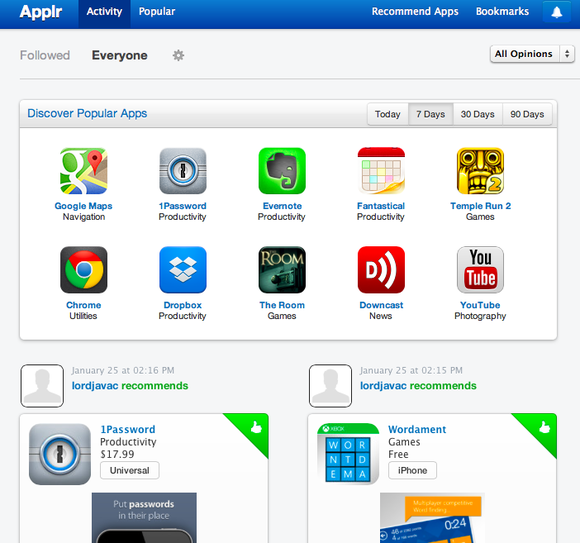The image size is (580, 543).
Task: Click the Evernote name link
Action: coord(282,206)
